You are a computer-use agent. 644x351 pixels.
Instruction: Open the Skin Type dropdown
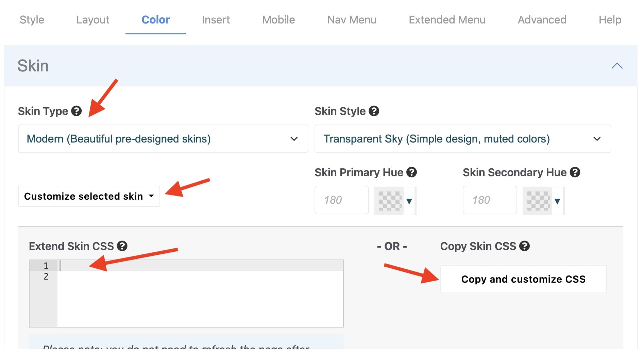click(x=163, y=139)
